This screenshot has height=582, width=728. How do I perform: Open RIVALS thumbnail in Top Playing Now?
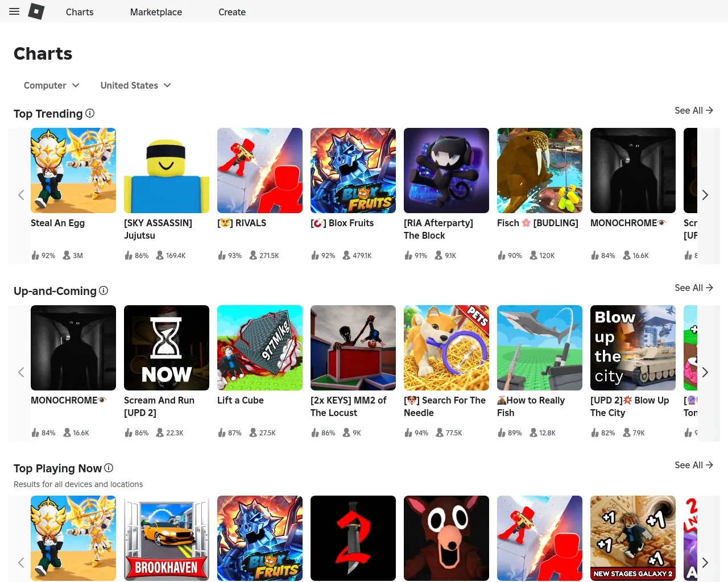coord(540,538)
